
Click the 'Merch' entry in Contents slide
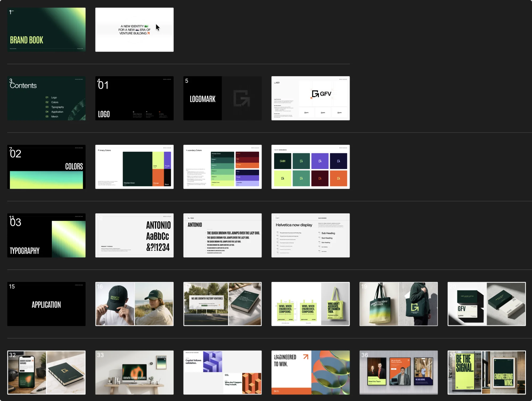(x=55, y=117)
